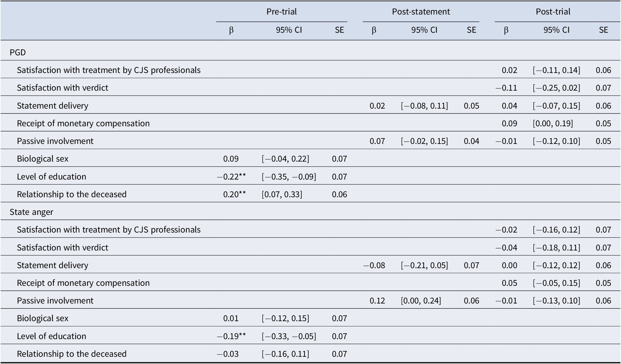This screenshot has height=364, width=621.
Task: Select the State anger Relationship to the deceased row label
Action: (72, 354)
